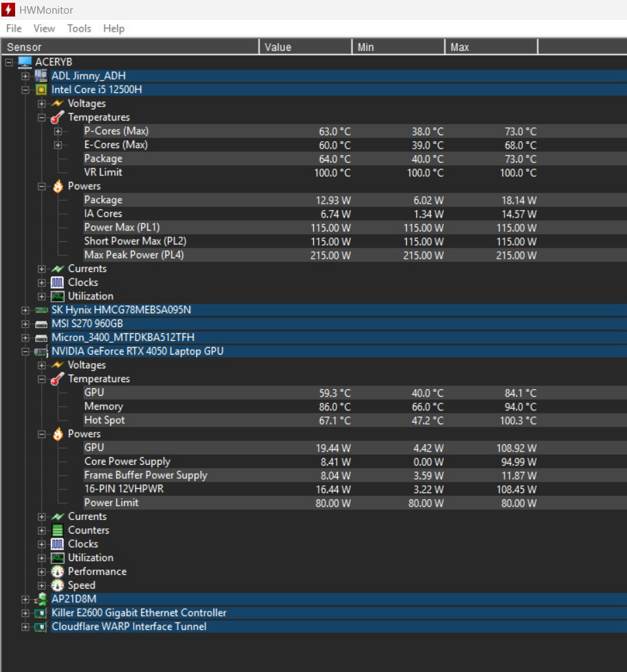Image resolution: width=627 pixels, height=672 pixels.
Task: Select the CPU Package temperature row
Action: click(355, 158)
